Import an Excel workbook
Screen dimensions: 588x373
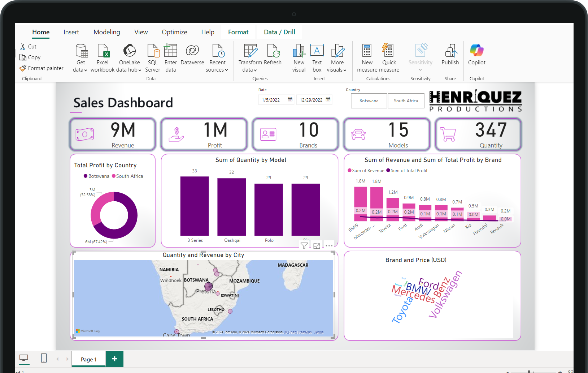(x=103, y=51)
